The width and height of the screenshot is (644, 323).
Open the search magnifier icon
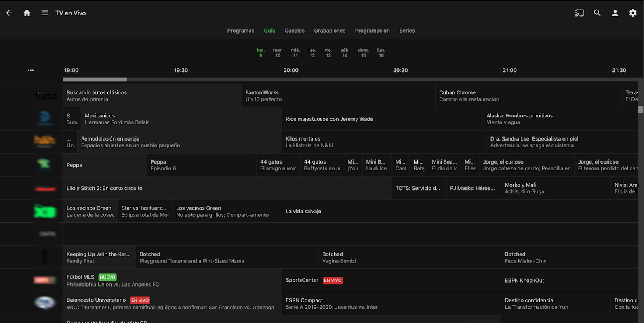pos(597,13)
